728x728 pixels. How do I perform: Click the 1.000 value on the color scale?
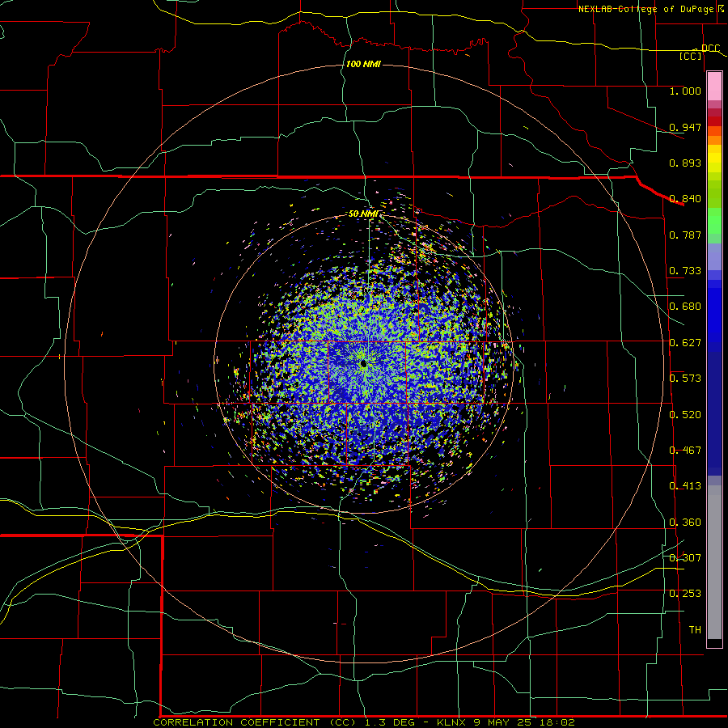click(x=685, y=91)
